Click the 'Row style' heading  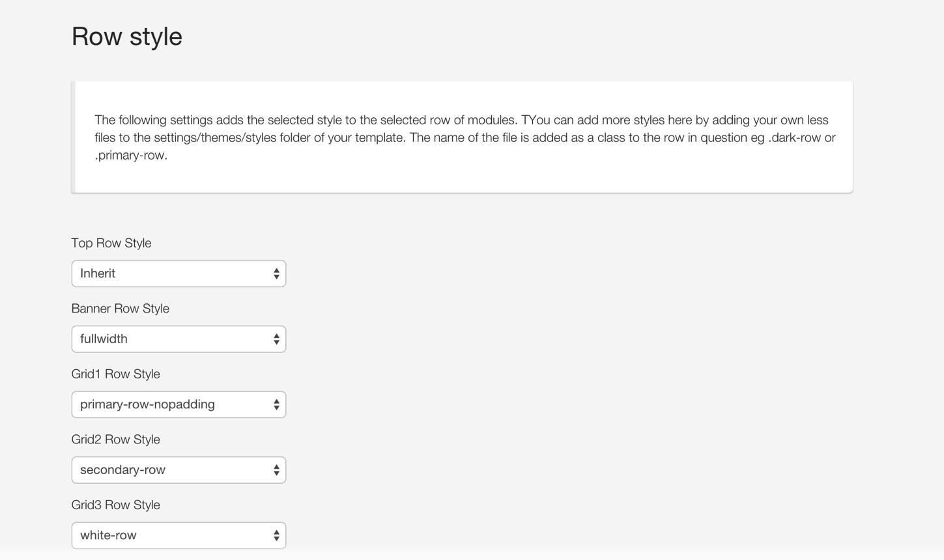click(127, 36)
